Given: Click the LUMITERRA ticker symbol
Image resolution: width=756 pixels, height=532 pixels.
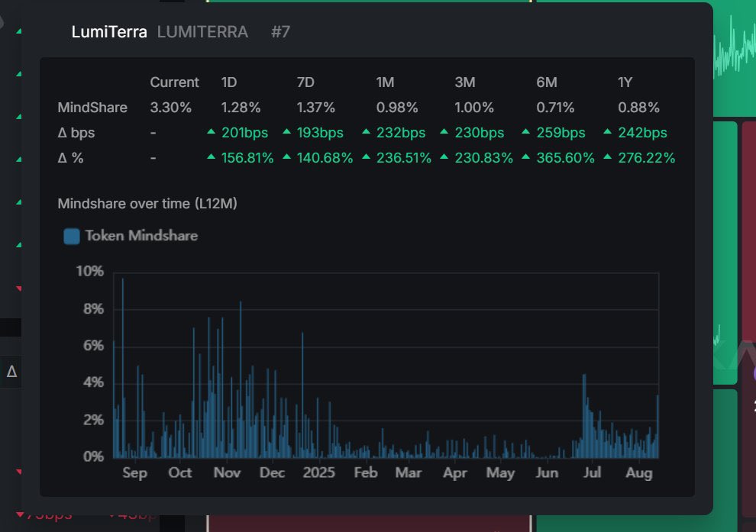Looking at the screenshot, I should [202, 32].
